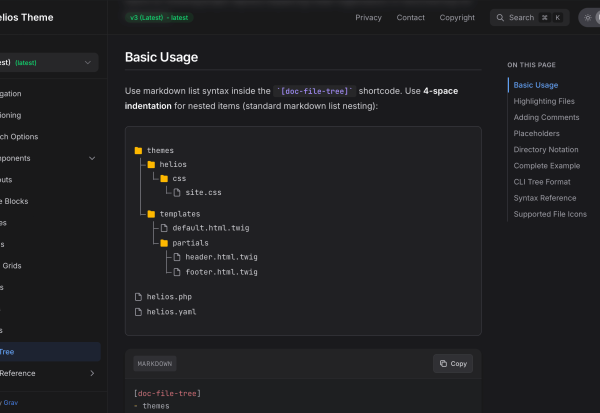The width and height of the screenshot is (600, 413).
Task: Click the Basic Usage page heading
Action: click(161, 57)
